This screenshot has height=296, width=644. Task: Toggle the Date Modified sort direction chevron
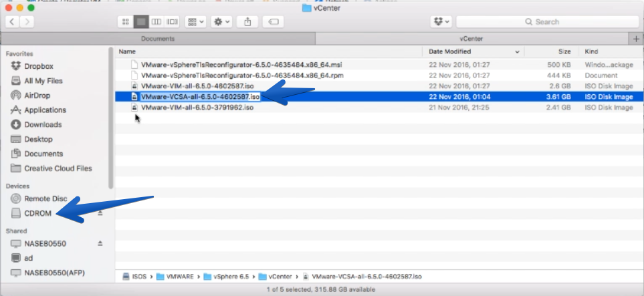point(517,51)
